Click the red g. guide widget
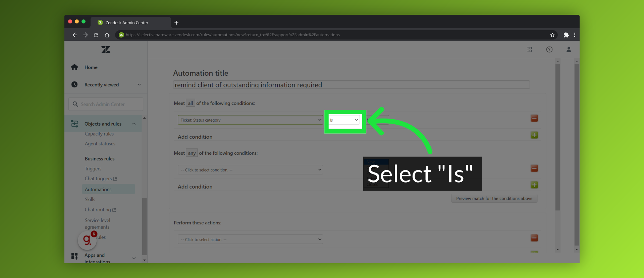 pos(87,240)
